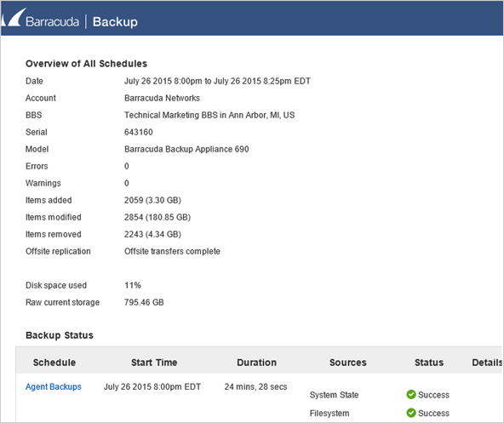The width and height of the screenshot is (504, 423).
Task: Click the Items removed value 2243 (4.34 GB)
Action: pyautogui.click(x=152, y=234)
